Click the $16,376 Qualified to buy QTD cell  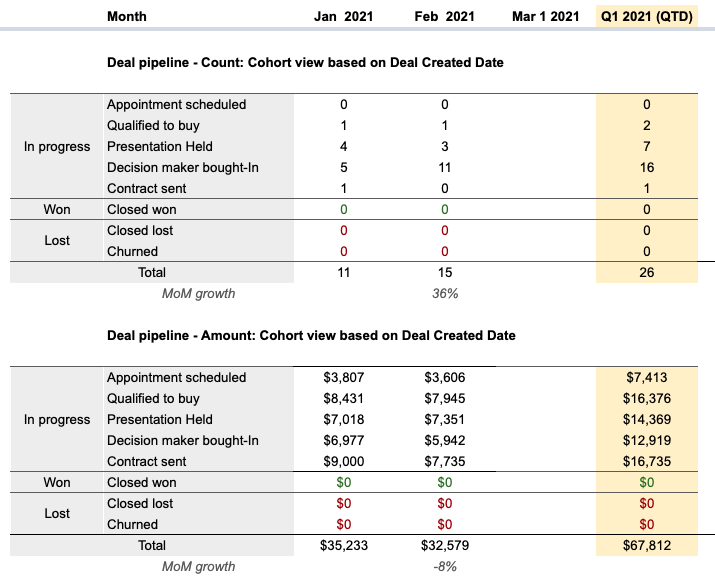coord(647,399)
